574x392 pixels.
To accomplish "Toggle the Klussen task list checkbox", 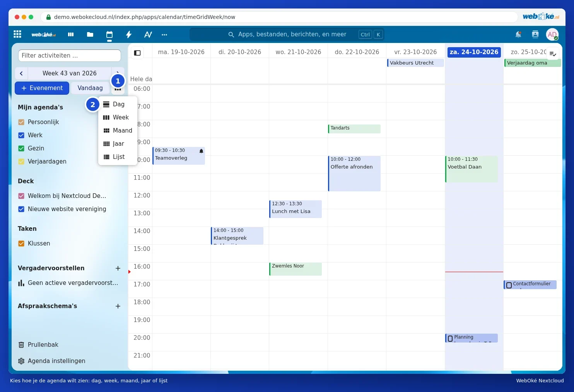I will point(21,244).
